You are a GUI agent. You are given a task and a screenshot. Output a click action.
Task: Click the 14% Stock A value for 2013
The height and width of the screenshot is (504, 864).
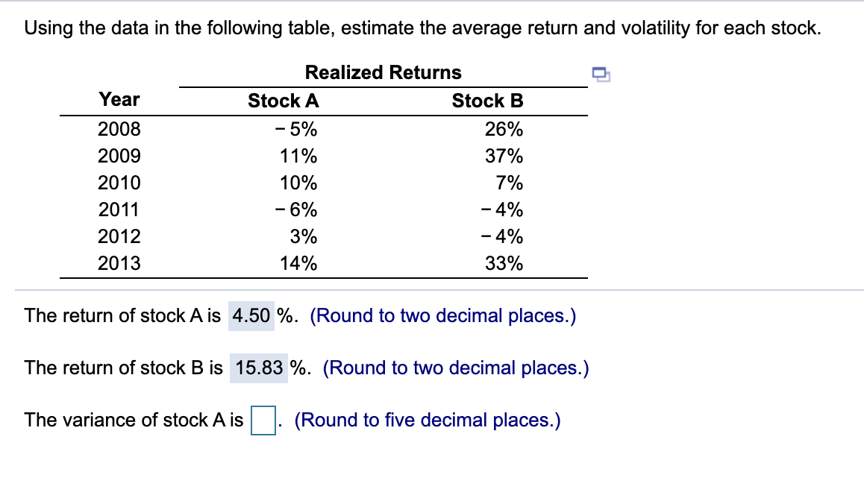298,263
